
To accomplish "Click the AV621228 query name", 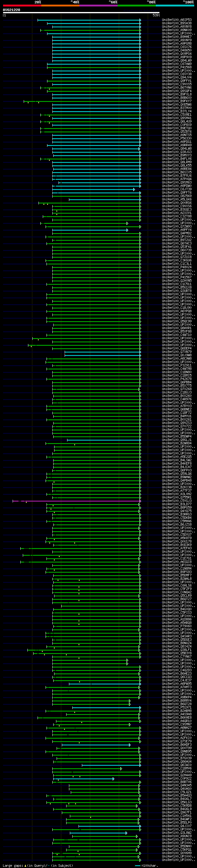I will click(x=11, y=10).
